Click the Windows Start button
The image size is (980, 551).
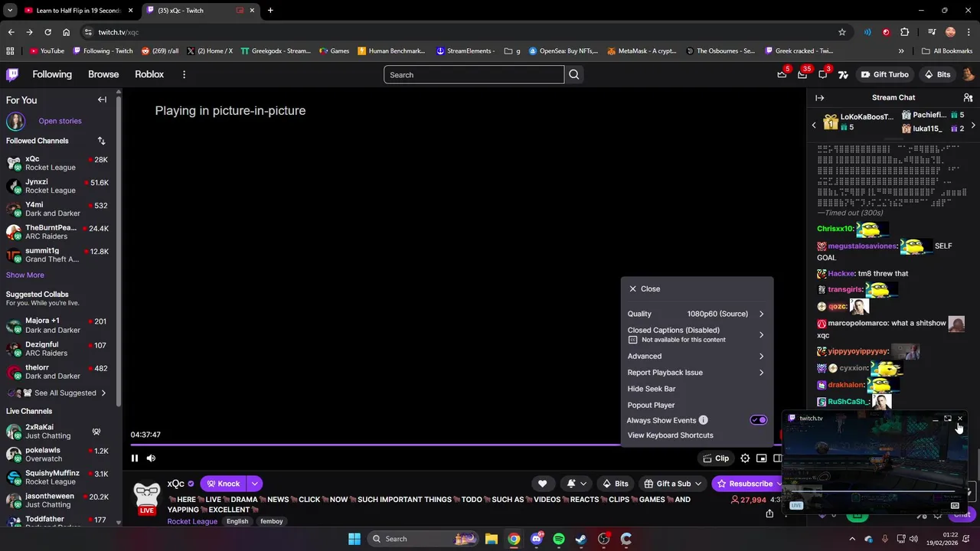point(354,539)
